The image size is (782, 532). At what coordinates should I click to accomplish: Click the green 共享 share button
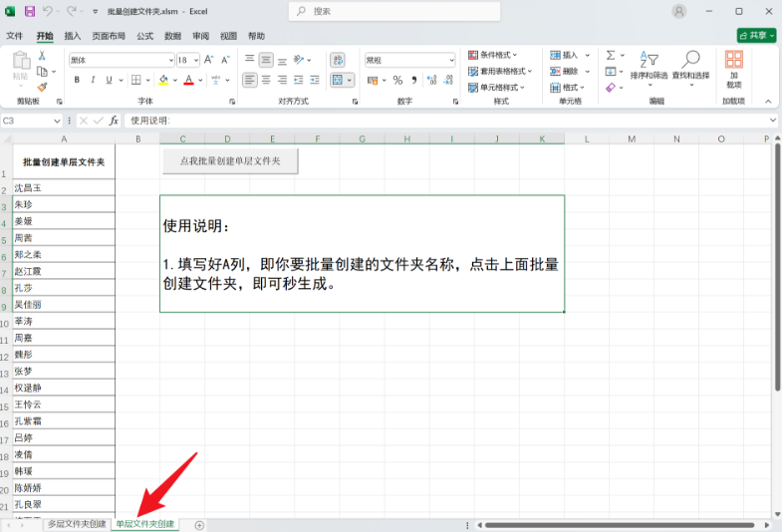(x=756, y=36)
